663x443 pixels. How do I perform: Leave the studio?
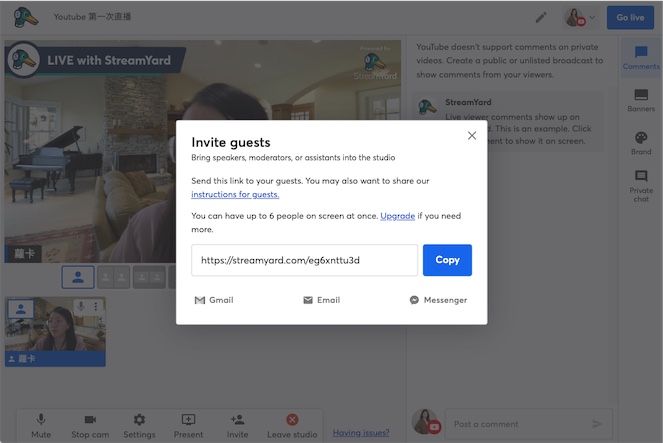tap(292, 426)
